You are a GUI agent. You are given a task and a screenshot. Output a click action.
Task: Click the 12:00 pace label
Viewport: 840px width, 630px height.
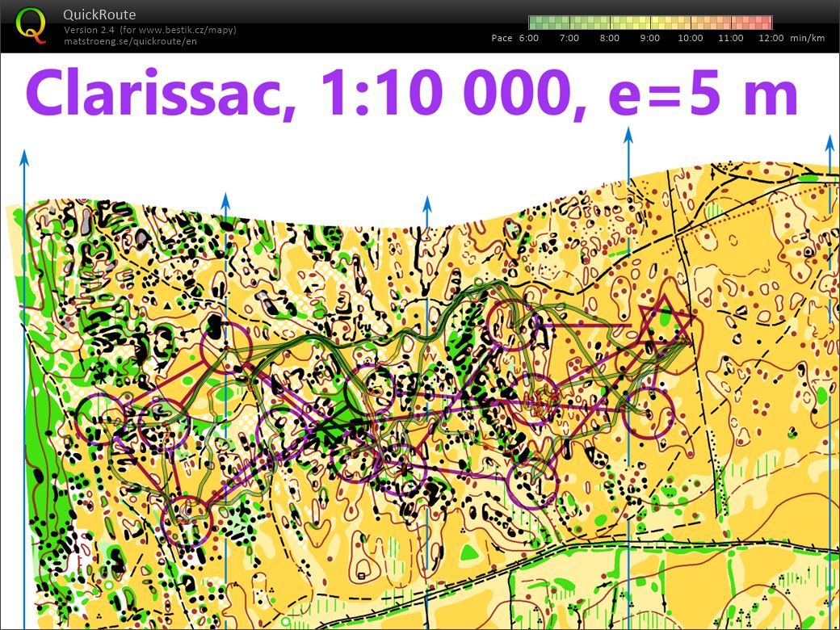tap(771, 38)
